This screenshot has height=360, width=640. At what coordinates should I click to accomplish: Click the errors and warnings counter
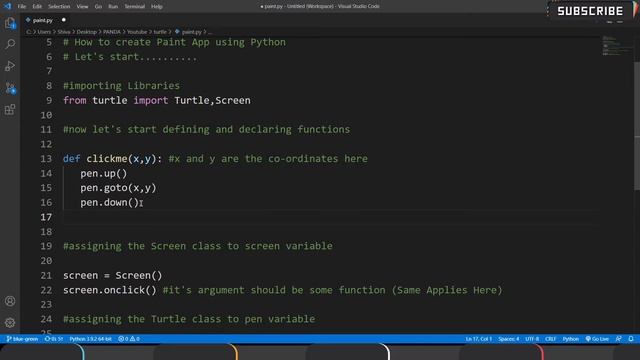pos(129,339)
